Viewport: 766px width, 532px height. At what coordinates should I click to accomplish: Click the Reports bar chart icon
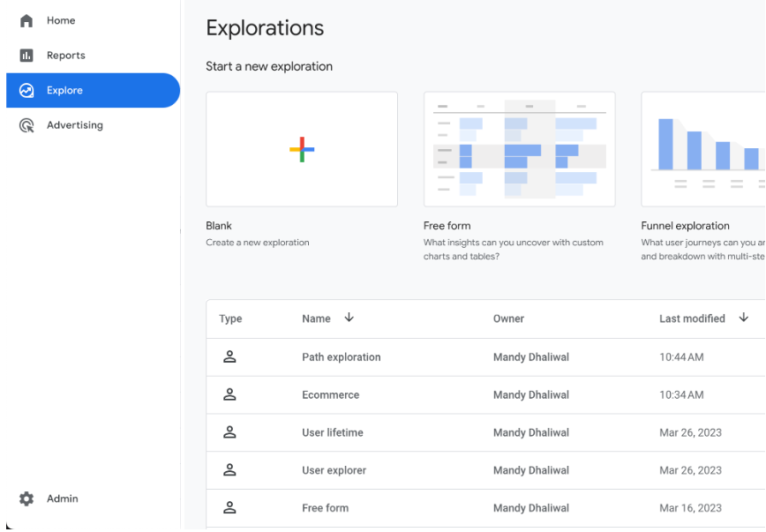point(26,56)
